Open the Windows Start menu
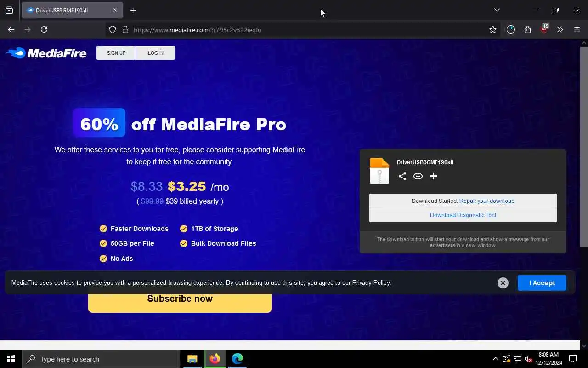The height and width of the screenshot is (368, 588). pos(11,359)
